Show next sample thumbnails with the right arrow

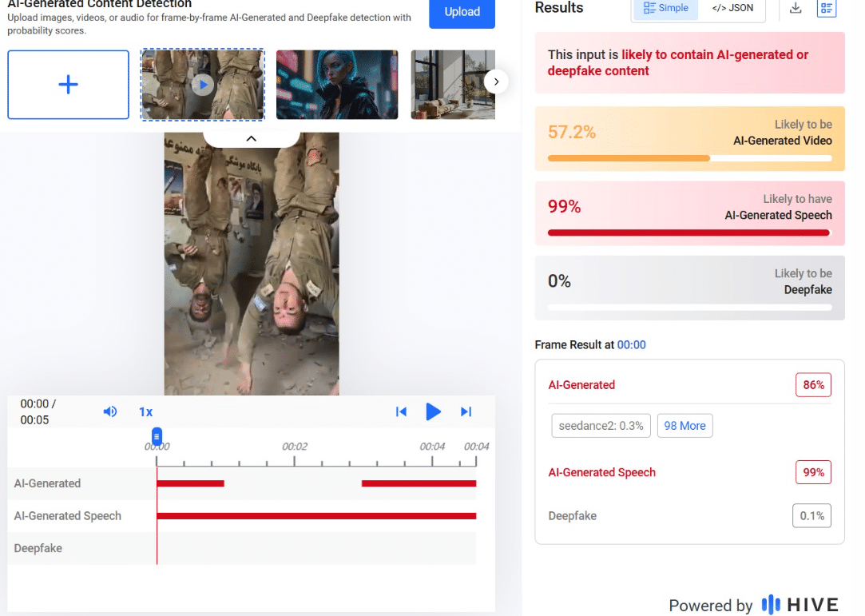coord(496,81)
